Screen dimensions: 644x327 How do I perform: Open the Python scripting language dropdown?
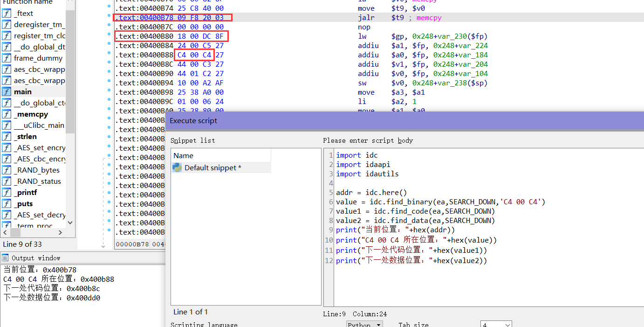(x=364, y=325)
